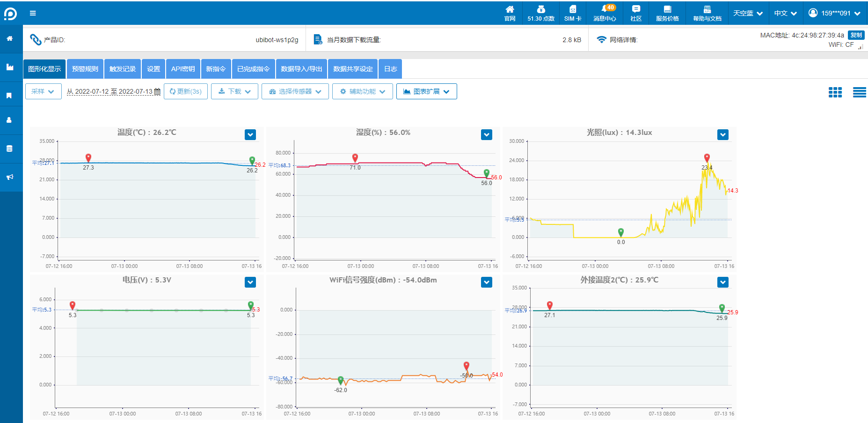Image resolution: width=868 pixels, height=423 pixels.
Task: Open the 新指令 tab
Action: click(216, 69)
